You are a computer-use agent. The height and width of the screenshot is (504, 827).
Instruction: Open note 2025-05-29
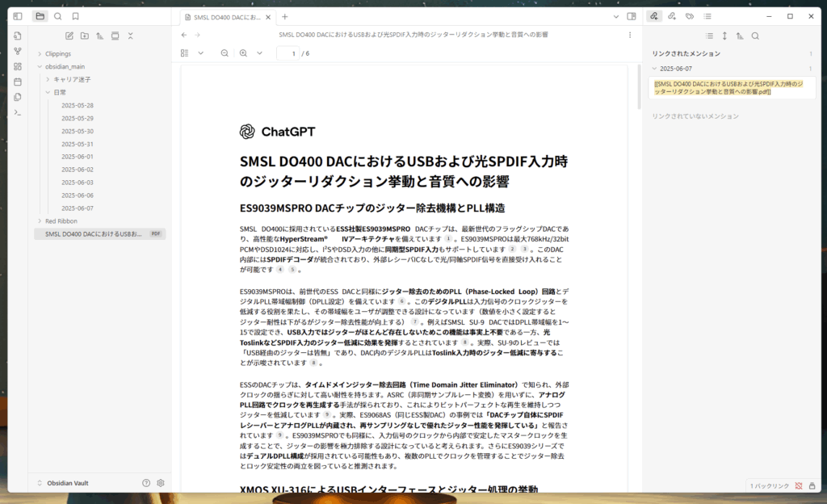tap(78, 118)
